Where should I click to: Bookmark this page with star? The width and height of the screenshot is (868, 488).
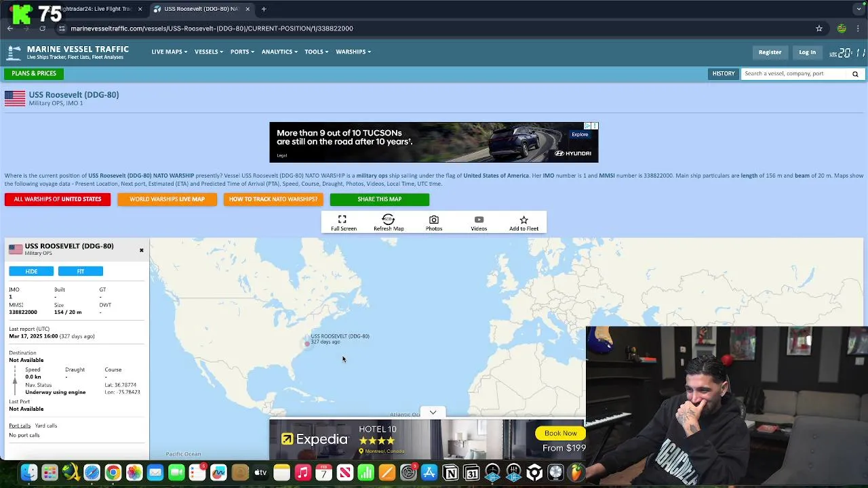(x=819, y=28)
